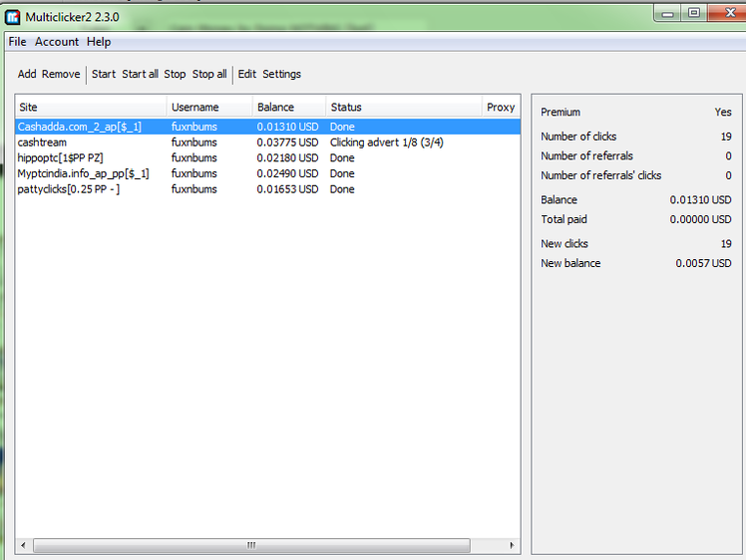Select the pattyclicks[0.25 PP - ] row
Image resolution: width=746 pixels, height=560 pixels.
(x=268, y=189)
